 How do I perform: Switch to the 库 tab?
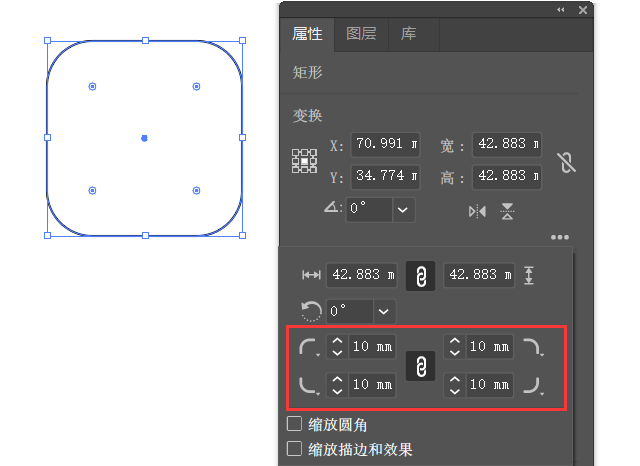(408, 33)
